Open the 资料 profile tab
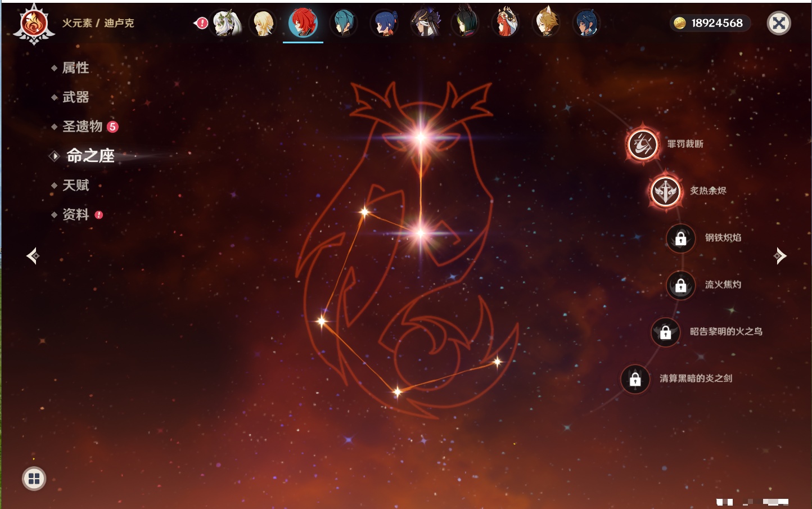This screenshot has width=812, height=509. pyautogui.click(x=76, y=214)
